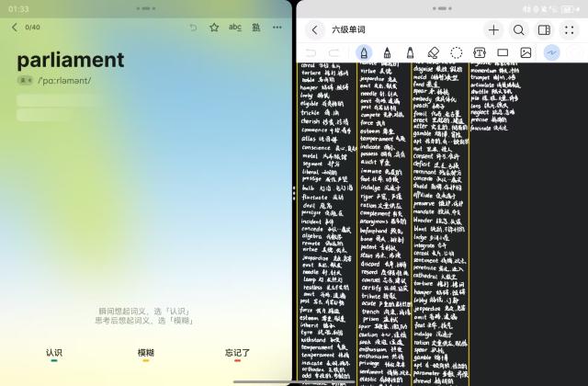Tap the 忘记了 button

pos(237,353)
